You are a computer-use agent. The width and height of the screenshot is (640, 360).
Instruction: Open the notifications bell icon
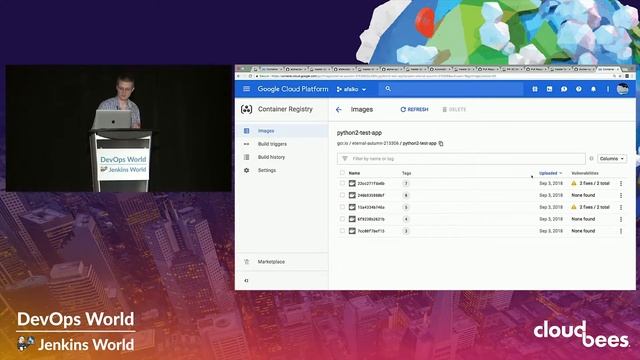[593, 89]
